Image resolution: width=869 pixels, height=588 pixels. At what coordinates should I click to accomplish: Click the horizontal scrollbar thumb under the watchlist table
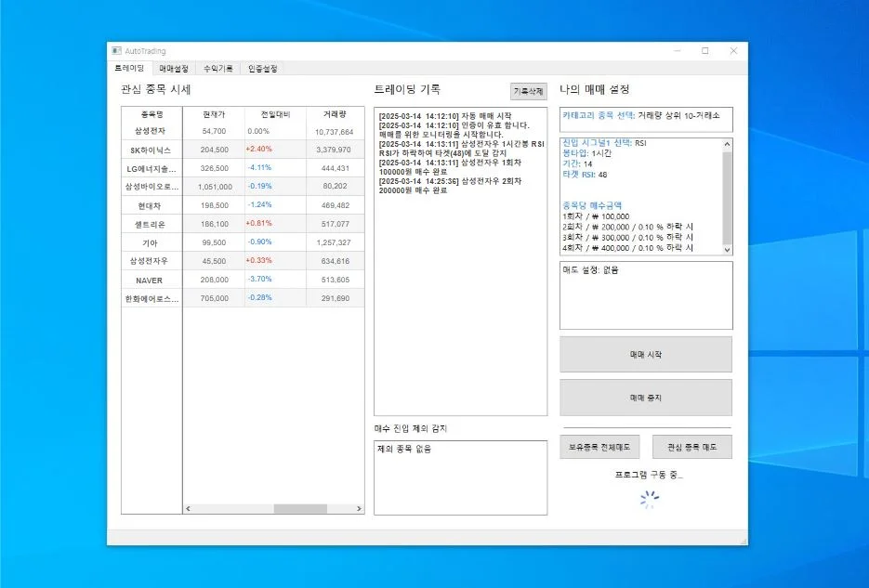point(300,509)
